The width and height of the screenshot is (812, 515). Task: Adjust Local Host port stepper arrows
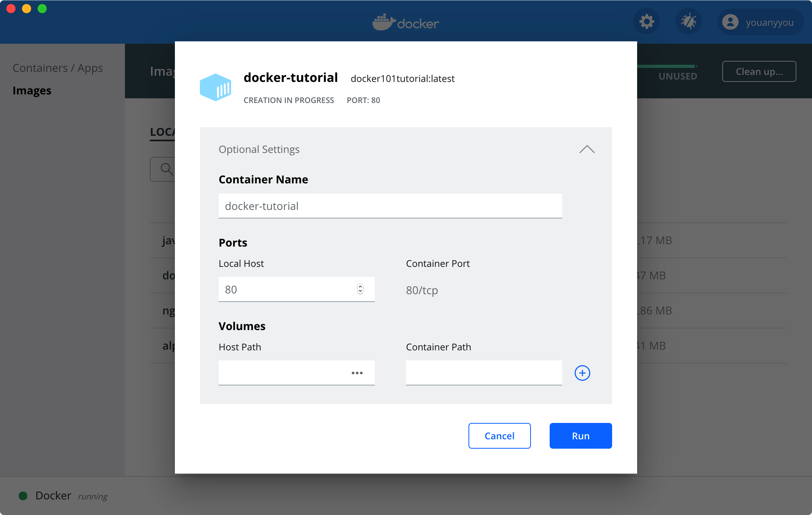coord(360,289)
